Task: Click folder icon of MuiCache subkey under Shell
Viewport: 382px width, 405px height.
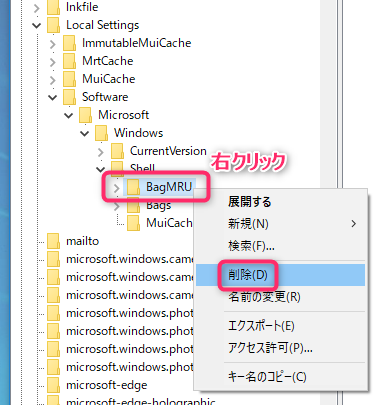Action: [133, 223]
